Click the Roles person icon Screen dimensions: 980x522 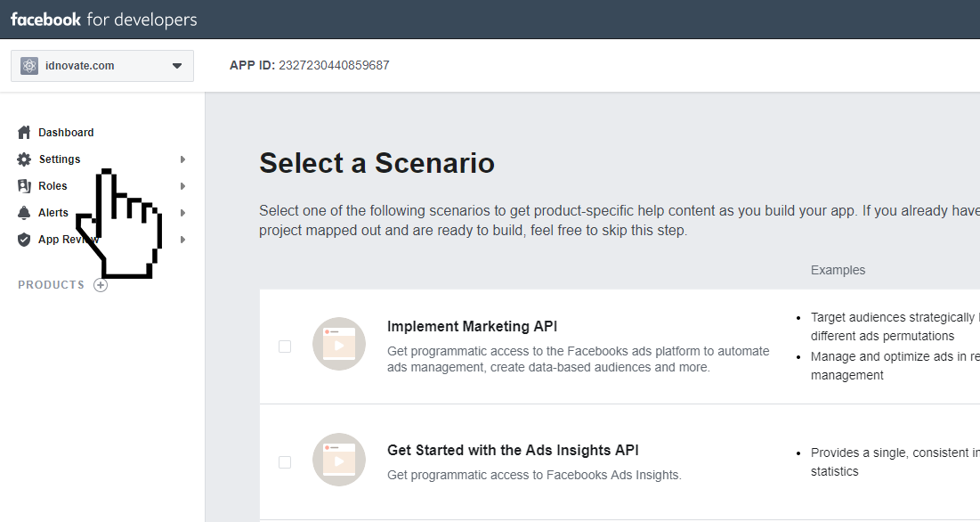tap(24, 186)
